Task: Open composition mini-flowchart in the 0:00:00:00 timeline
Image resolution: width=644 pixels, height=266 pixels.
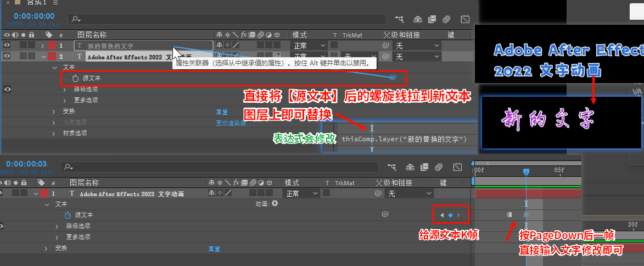Action: point(399,19)
